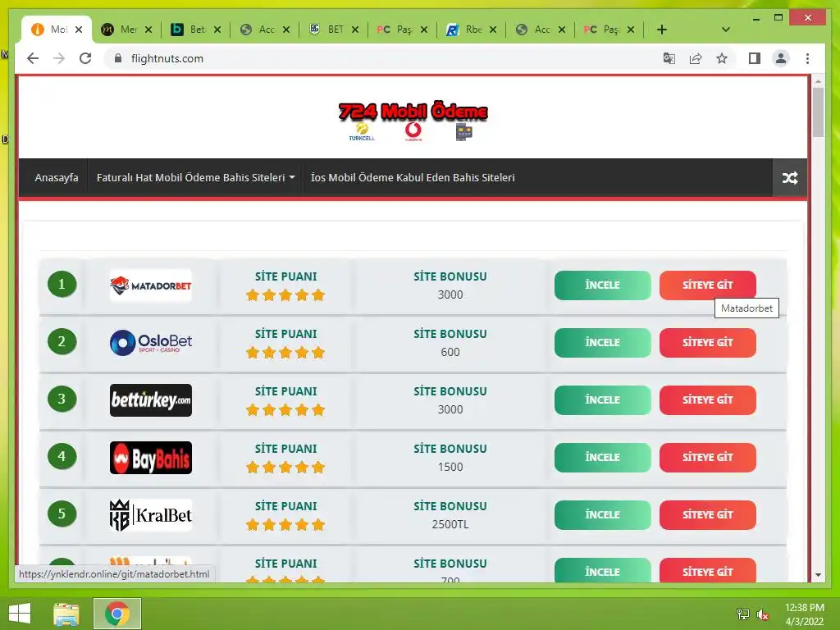This screenshot has width=840, height=630.
Task: Click SİTEYE GİT for OsloBet
Action: pyautogui.click(x=708, y=342)
